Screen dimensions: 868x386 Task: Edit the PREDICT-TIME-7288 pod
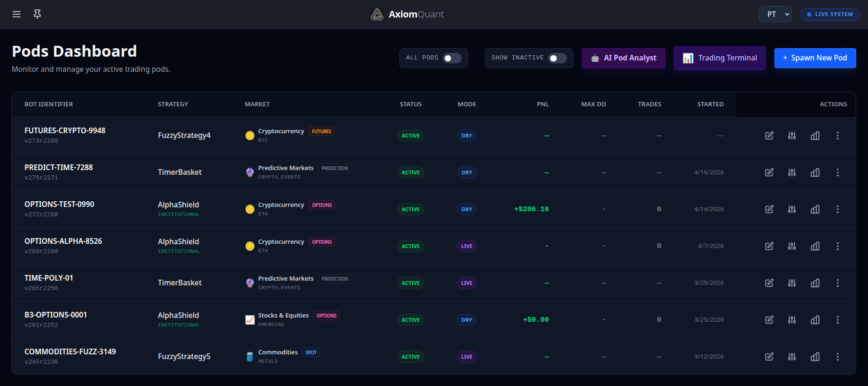(769, 172)
